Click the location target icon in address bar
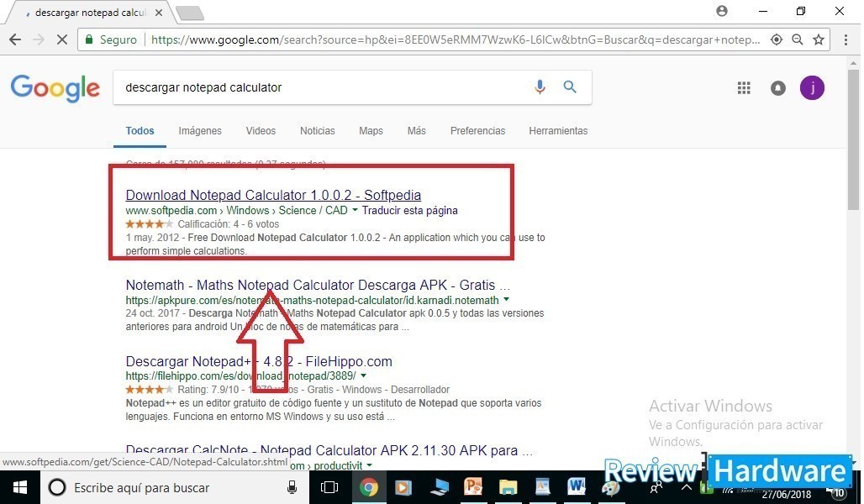 point(777,39)
